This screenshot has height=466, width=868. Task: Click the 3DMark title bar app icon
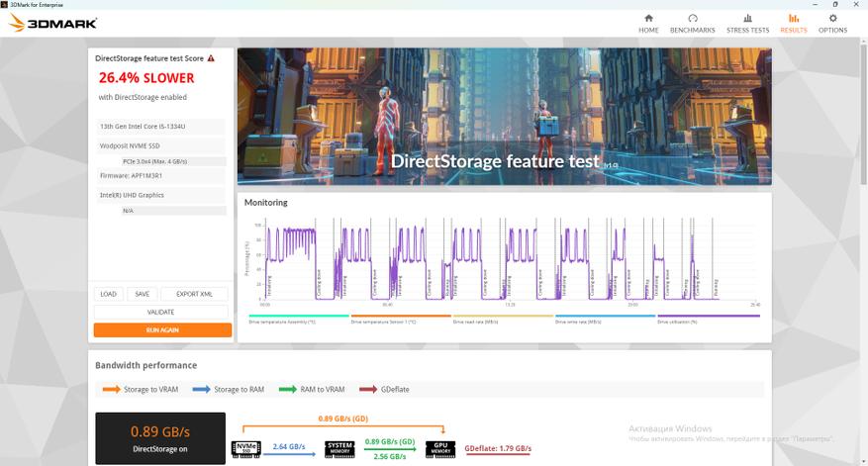4,4
